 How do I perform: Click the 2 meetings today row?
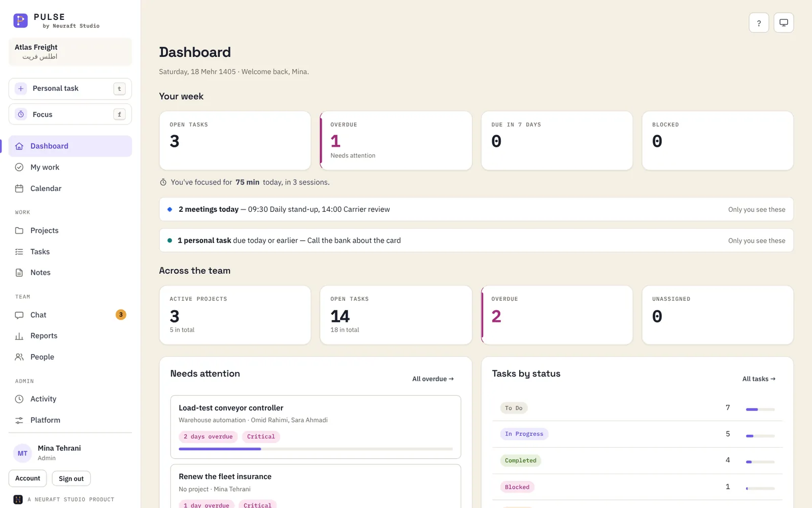[x=476, y=209]
